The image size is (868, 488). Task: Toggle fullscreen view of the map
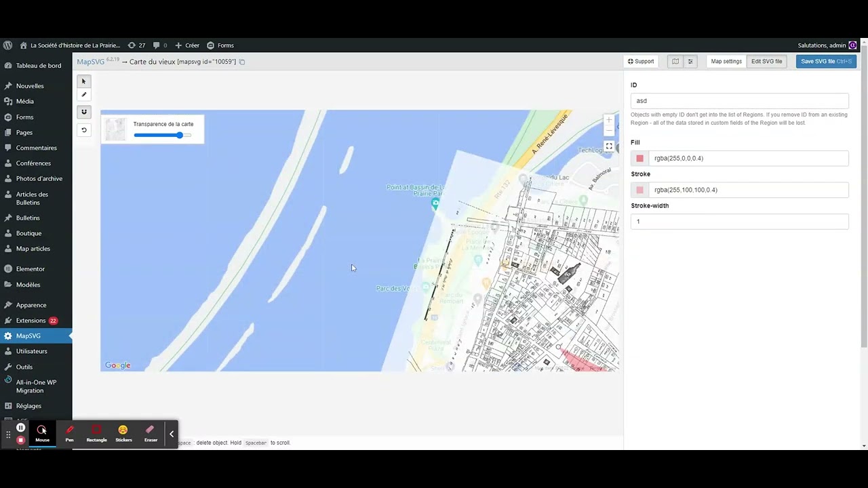pos(609,146)
